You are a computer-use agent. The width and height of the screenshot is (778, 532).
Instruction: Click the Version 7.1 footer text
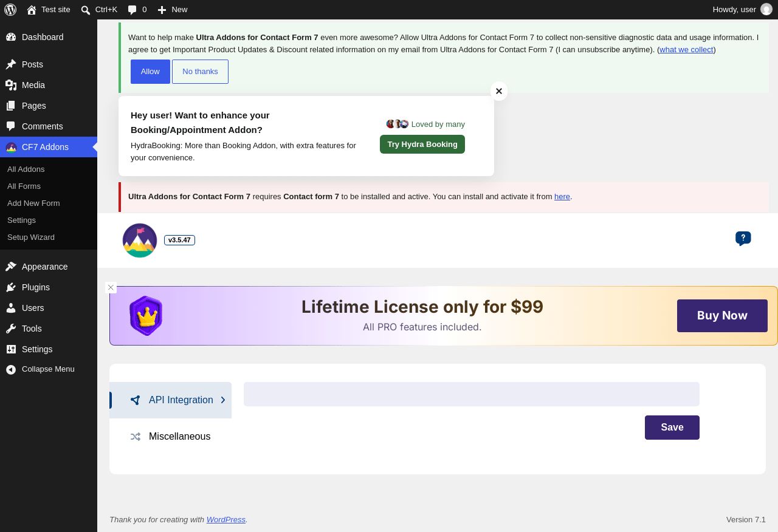pos(746,520)
